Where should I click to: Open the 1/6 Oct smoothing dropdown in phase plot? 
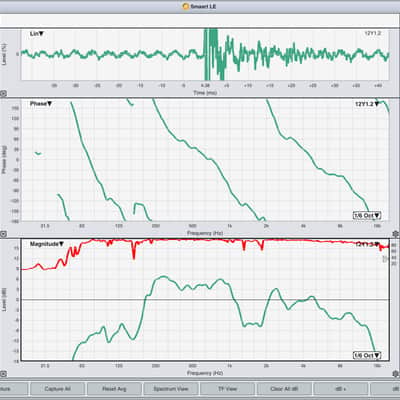pos(367,216)
